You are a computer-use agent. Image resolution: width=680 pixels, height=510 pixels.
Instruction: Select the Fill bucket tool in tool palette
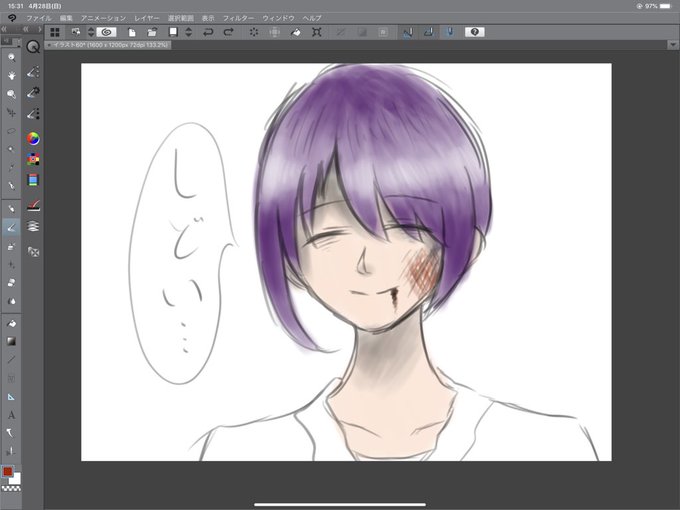(x=11, y=324)
